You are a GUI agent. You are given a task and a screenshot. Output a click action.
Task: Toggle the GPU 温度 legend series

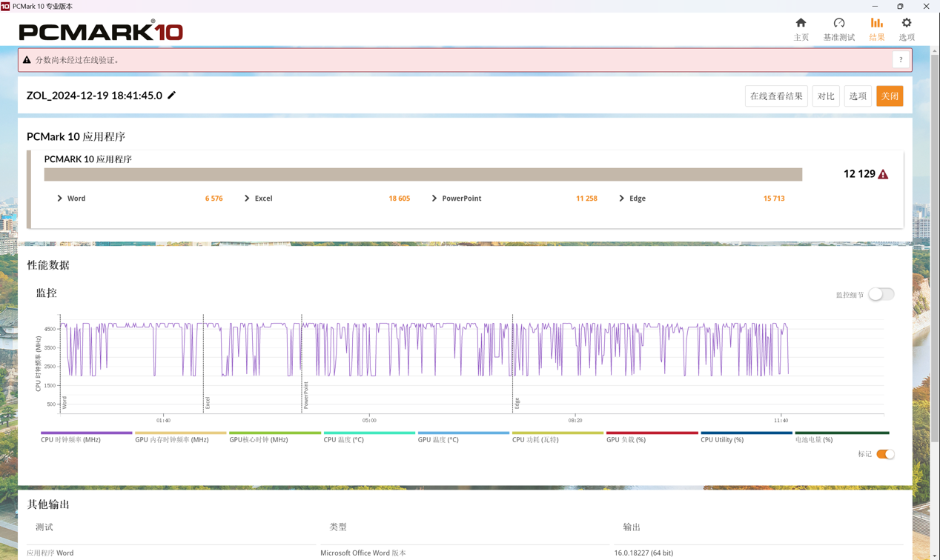463,437
